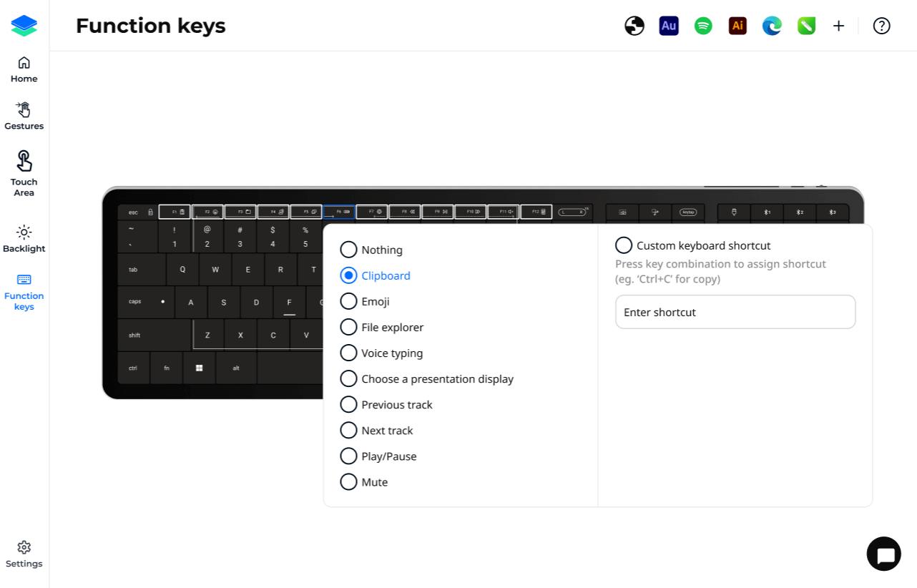The image size is (917, 588).
Task: Open the Touch Area section
Action: [x=24, y=174]
